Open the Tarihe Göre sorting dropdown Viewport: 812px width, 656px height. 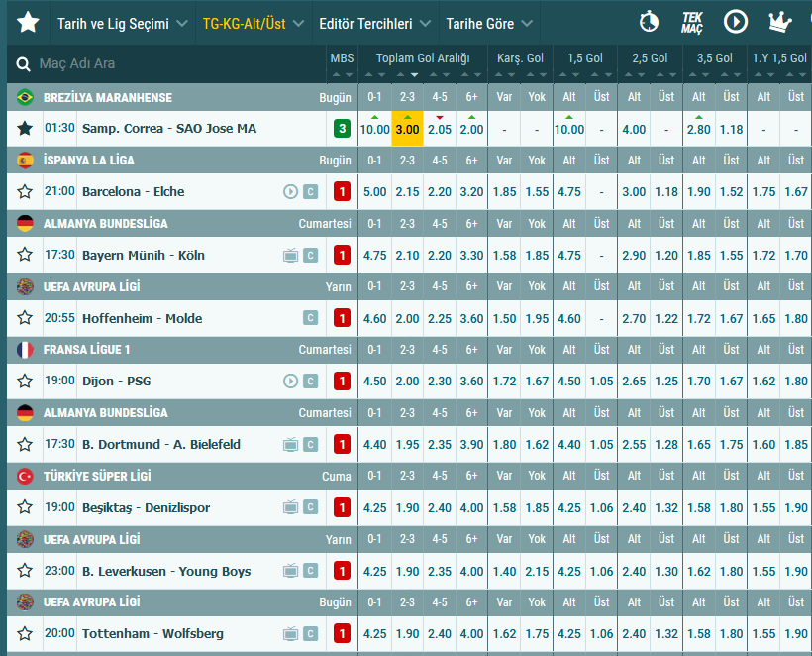tap(489, 24)
